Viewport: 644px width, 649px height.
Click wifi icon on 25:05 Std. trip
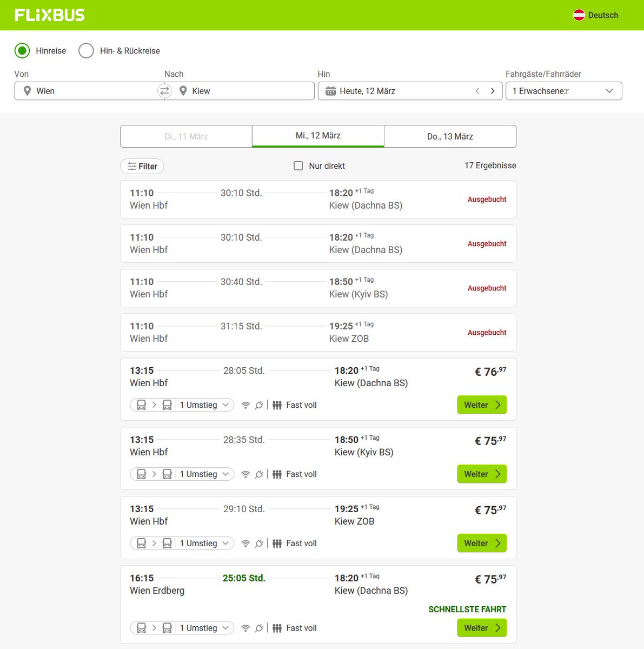[x=245, y=628]
